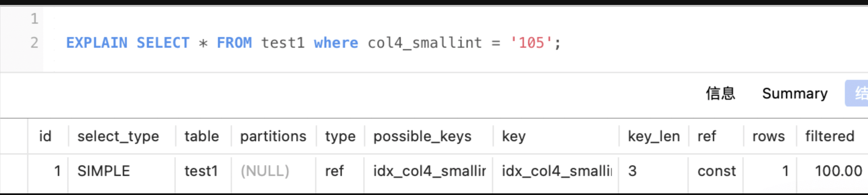The width and height of the screenshot is (868, 195).
Task: Click the '105' string literal in query
Action: [531, 43]
